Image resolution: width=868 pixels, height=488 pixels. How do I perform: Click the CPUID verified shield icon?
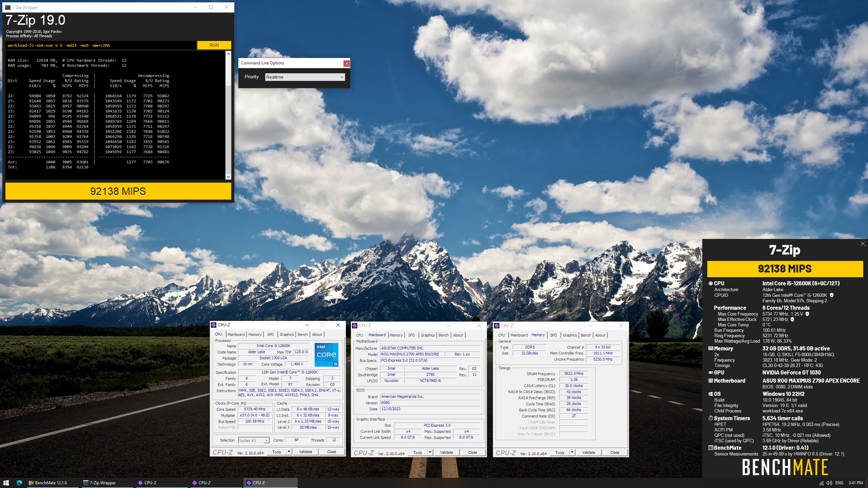pos(832,295)
